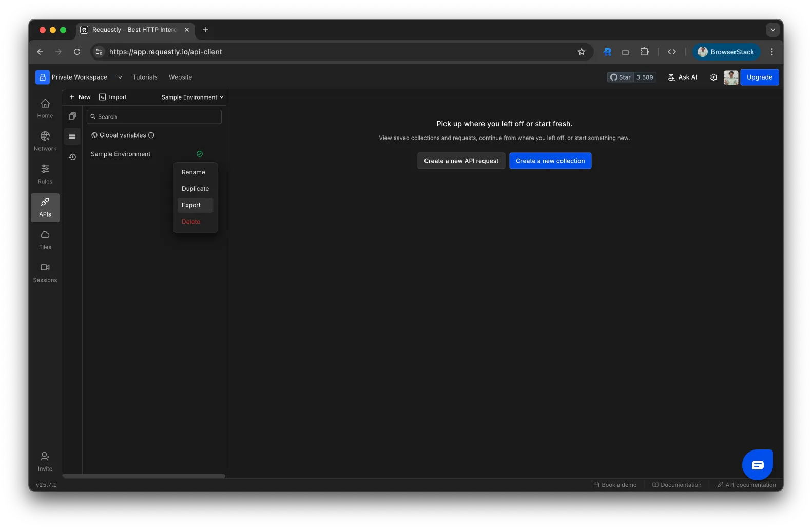The height and width of the screenshot is (529, 812).
Task: Select Duplicate from context menu
Action: (195, 189)
